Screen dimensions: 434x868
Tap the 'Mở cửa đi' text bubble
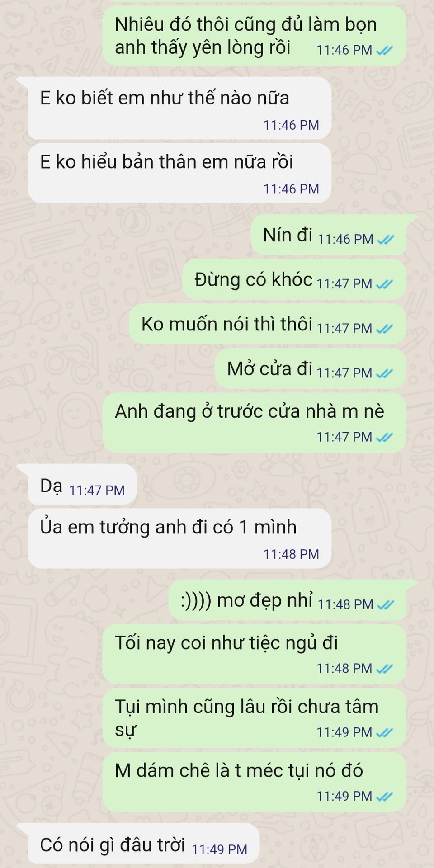[310, 369]
